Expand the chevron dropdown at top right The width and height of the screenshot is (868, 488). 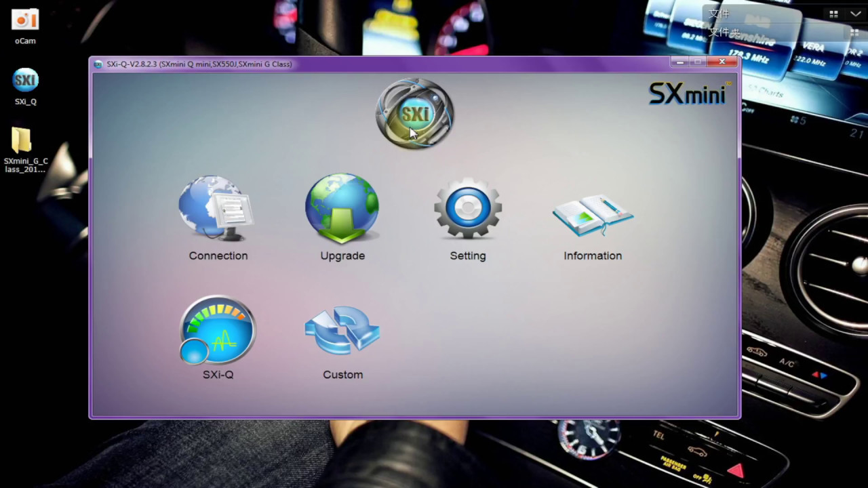click(x=855, y=14)
